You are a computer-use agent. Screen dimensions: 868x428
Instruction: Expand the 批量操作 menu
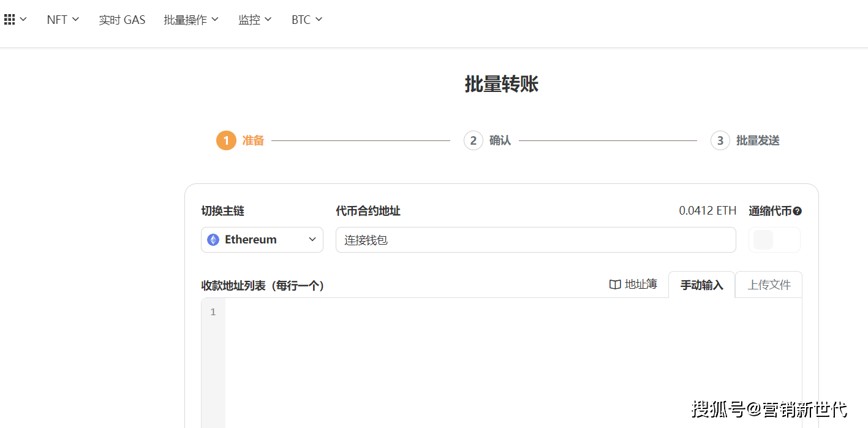tap(191, 20)
